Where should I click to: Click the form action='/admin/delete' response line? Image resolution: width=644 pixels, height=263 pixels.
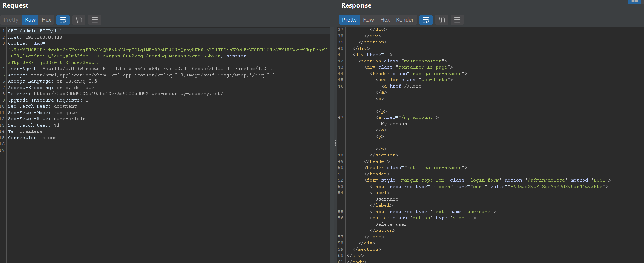(x=487, y=180)
